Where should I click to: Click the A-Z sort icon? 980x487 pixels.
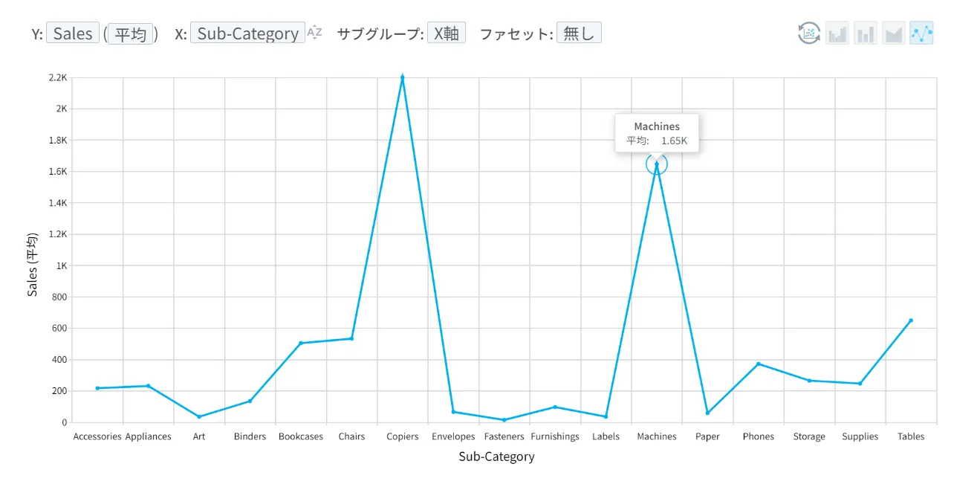[x=315, y=32]
